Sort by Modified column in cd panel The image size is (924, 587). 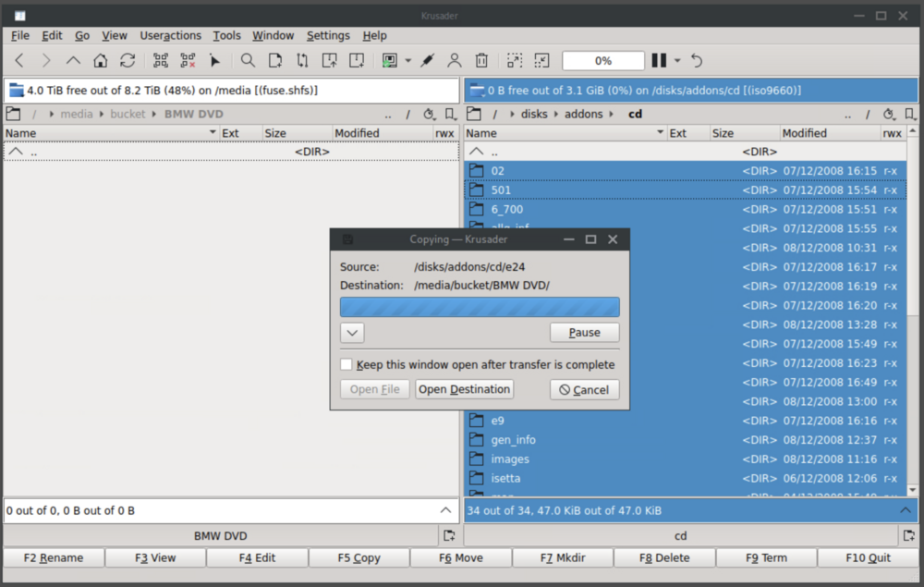coord(830,133)
